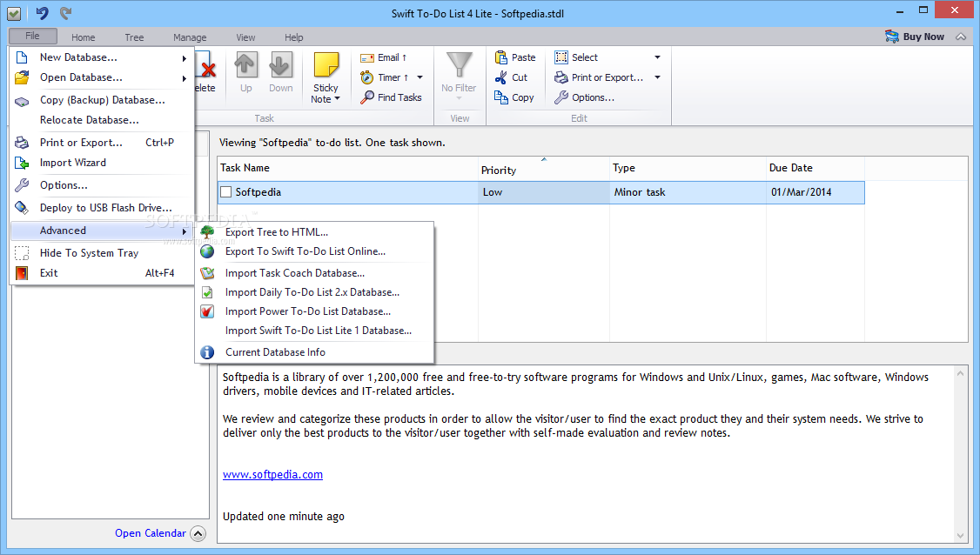Click the Buy Now button

click(915, 37)
